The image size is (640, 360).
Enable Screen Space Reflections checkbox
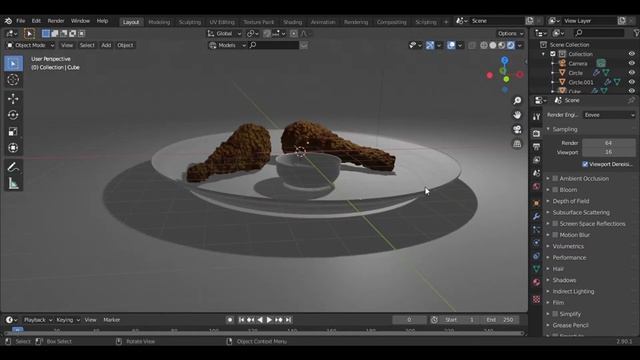point(555,224)
